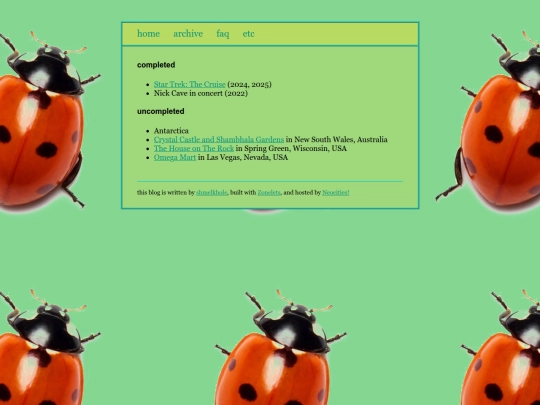The width and height of the screenshot is (540, 405).
Task: Select the 'Antarctica' list item
Action: click(171, 131)
